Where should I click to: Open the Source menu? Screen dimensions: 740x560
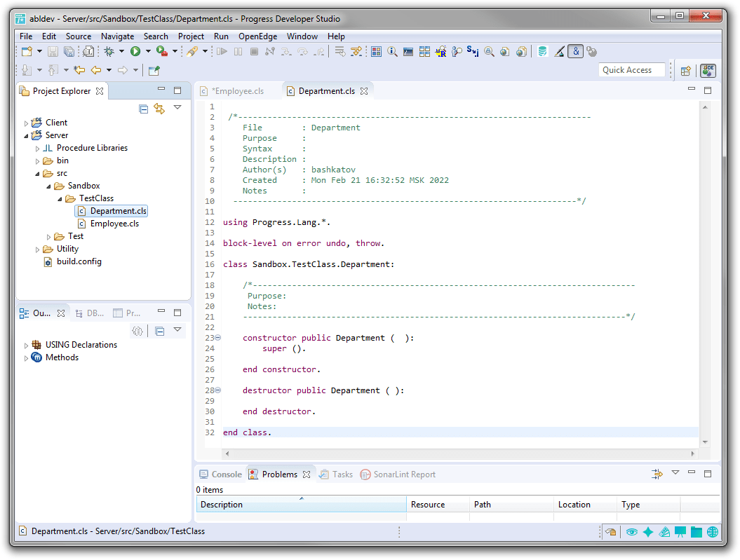point(79,36)
